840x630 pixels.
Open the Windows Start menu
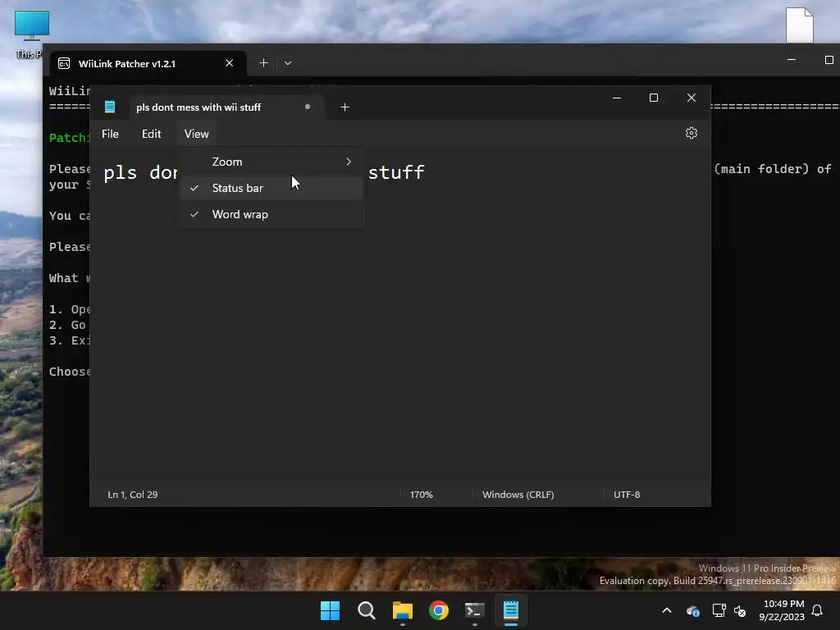click(330, 610)
